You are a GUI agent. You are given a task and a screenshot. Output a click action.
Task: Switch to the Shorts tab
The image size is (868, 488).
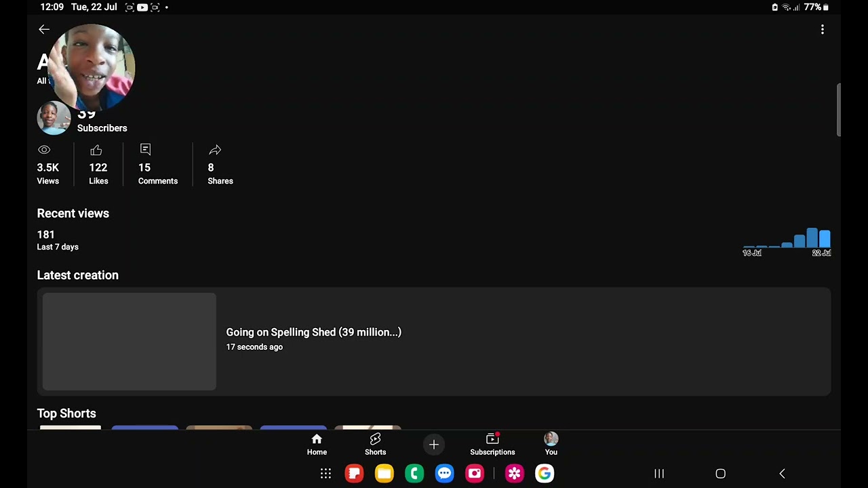[x=375, y=445]
